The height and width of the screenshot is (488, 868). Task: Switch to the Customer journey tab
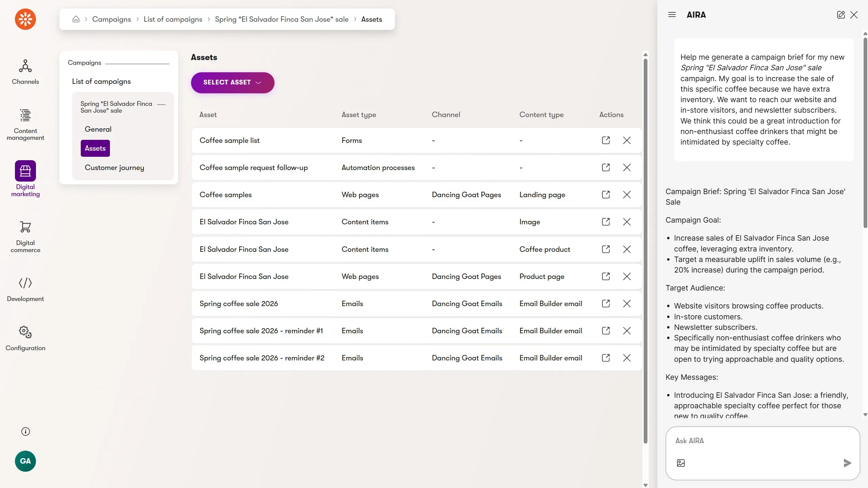114,168
